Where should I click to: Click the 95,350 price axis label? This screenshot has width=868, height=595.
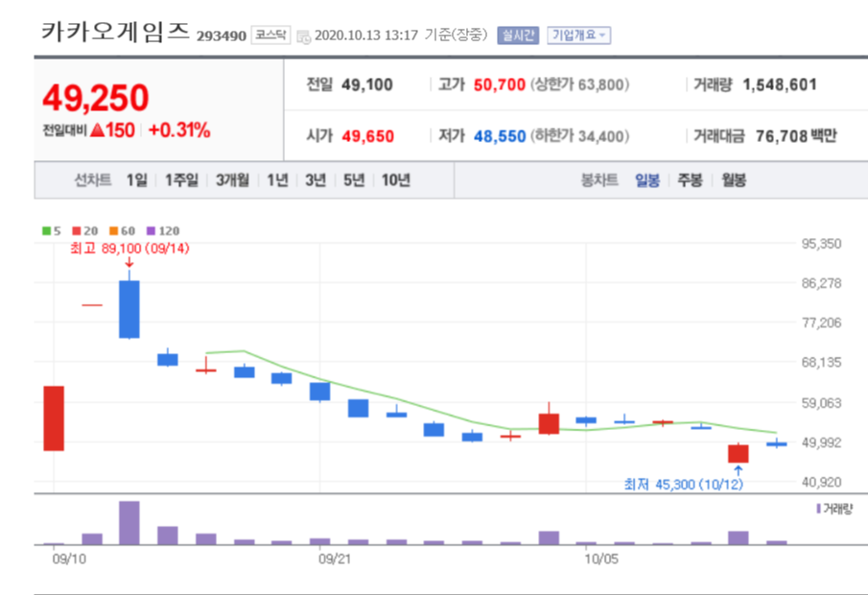tap(822, 244)
